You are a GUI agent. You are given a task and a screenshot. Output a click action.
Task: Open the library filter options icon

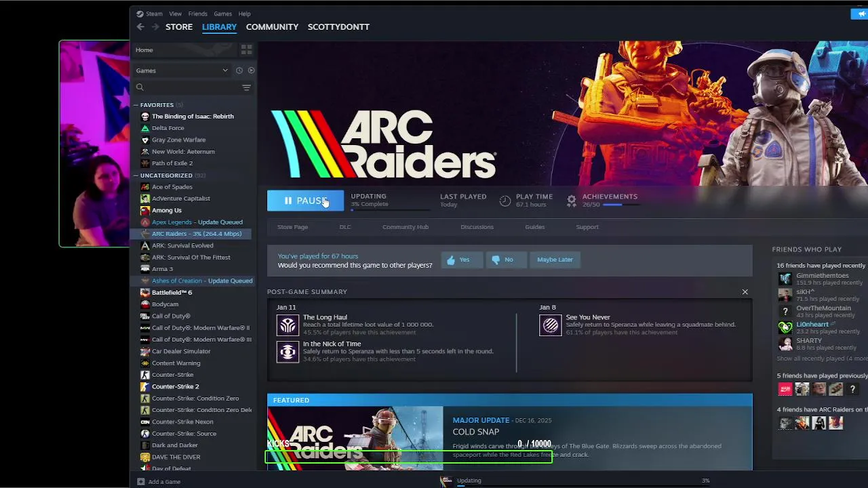tap(246, 87)
